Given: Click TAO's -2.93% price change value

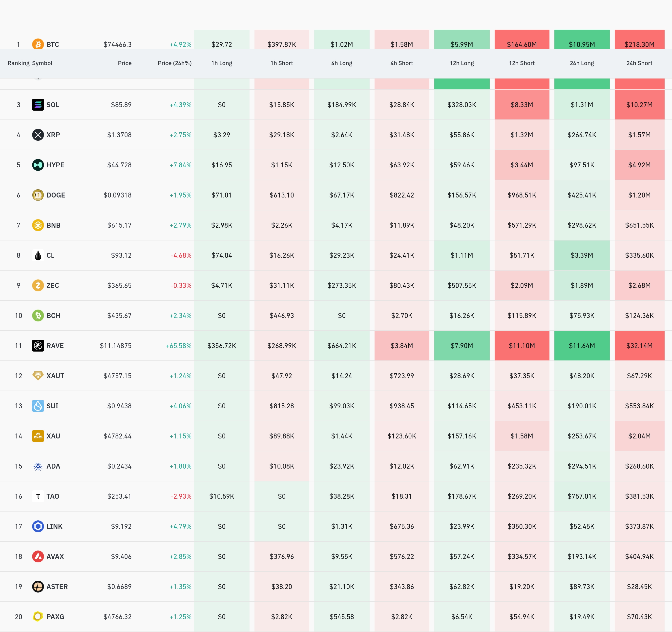Looking at the screenshot, I should click(181, 496).
